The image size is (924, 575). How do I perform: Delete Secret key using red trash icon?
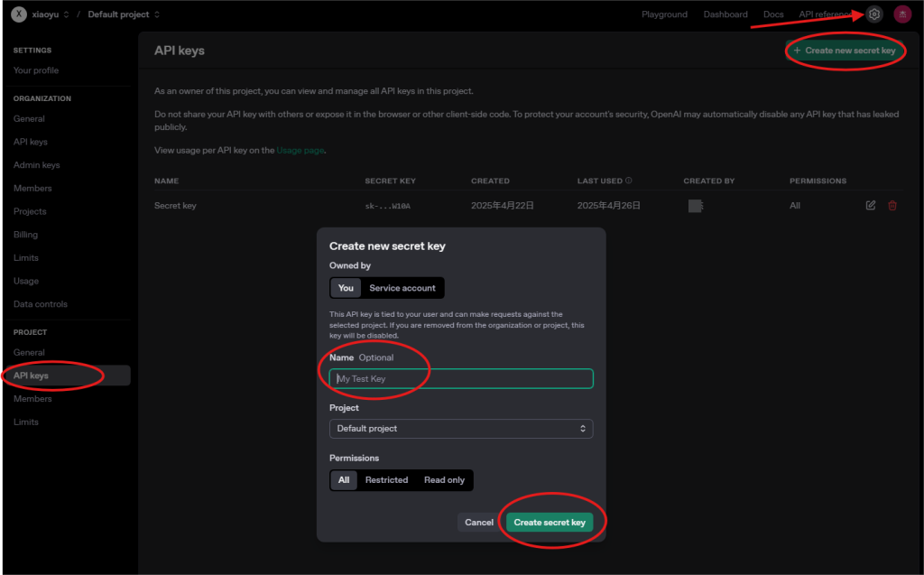(x=892, y=206)
